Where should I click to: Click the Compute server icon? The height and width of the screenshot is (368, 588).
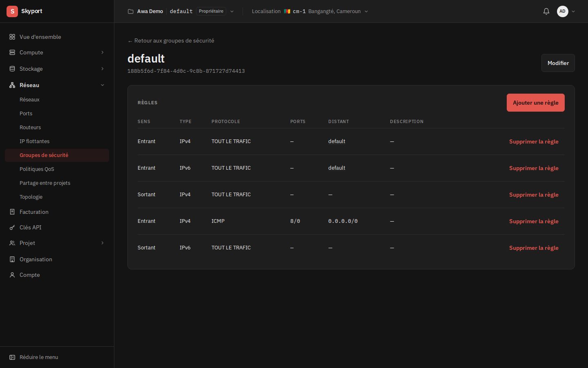point(12,52)
